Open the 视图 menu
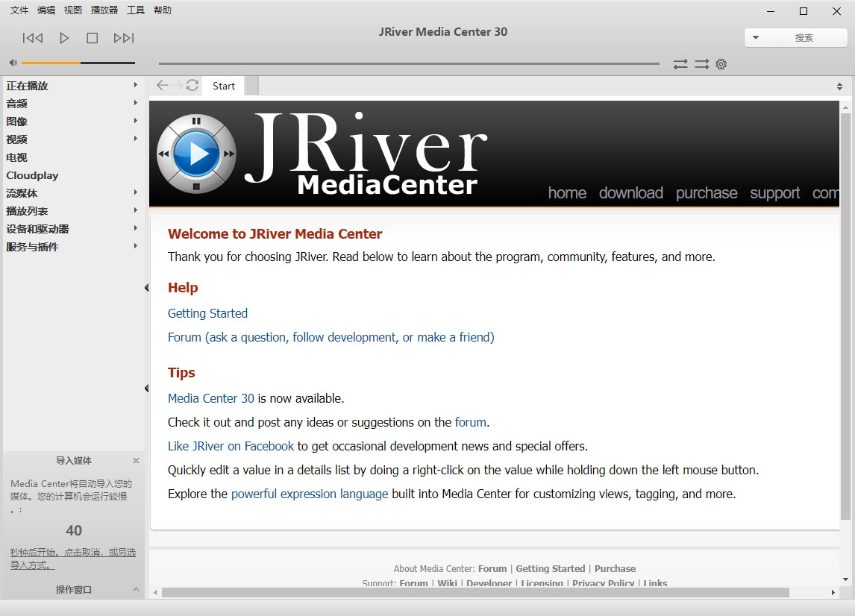The image size is (855, 616). pos(72,10)
